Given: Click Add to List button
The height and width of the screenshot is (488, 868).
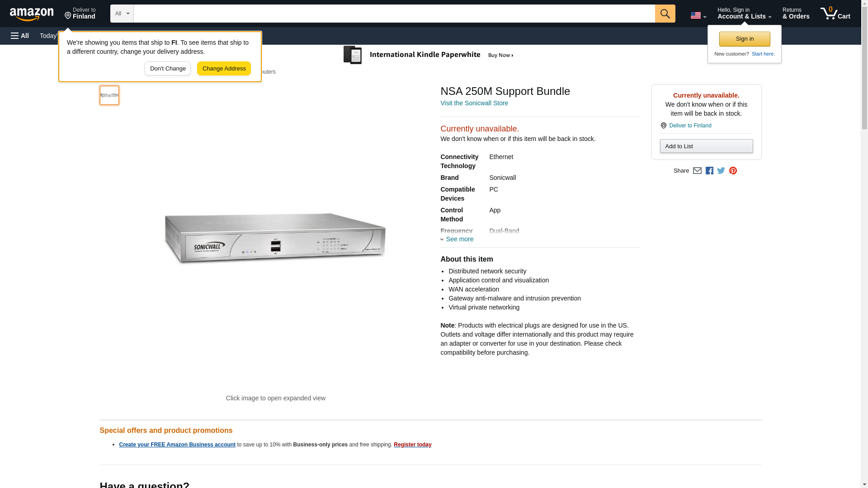Looking at the screenshot, I should tap(706, 146).
